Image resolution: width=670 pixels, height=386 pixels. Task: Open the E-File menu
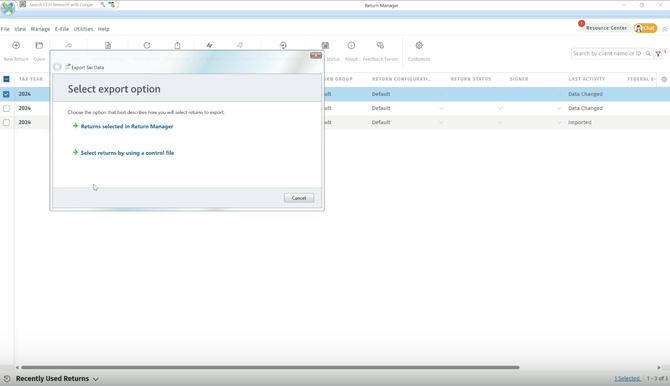[x=62, y=29]
